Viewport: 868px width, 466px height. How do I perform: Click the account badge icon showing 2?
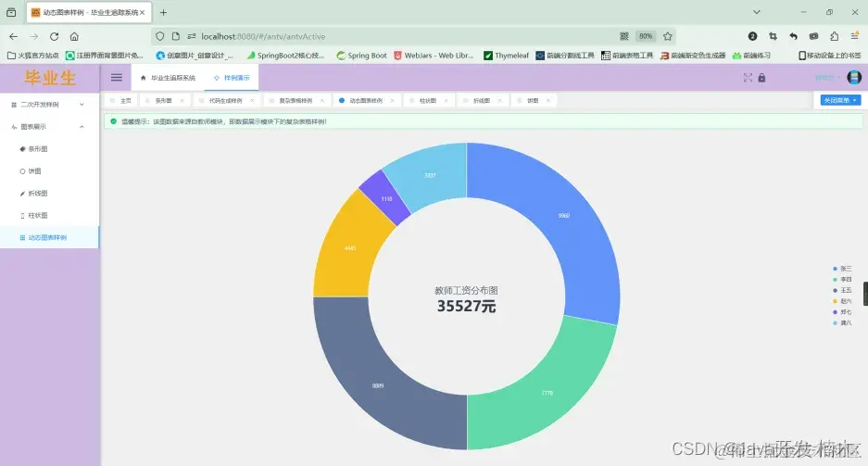752,36
